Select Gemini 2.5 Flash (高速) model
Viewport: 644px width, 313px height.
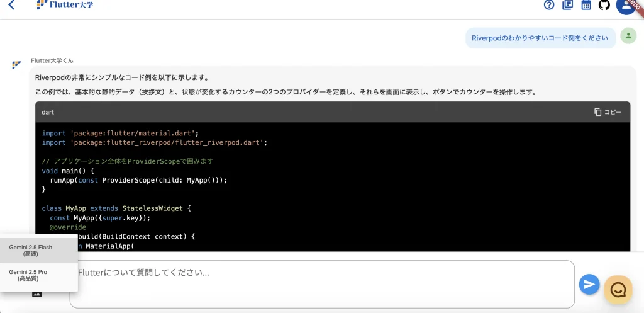(x=31, y=251)
